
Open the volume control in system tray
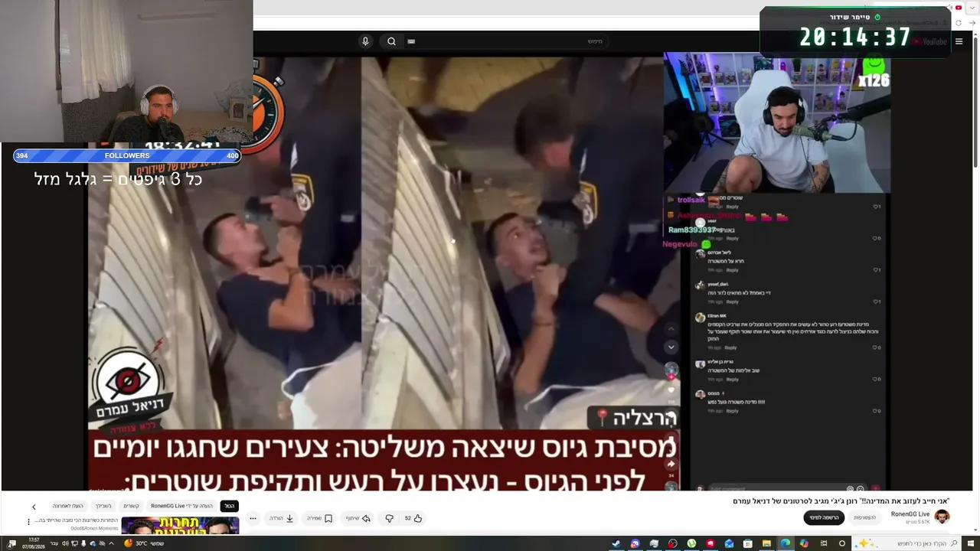click(x=65, y=543)
